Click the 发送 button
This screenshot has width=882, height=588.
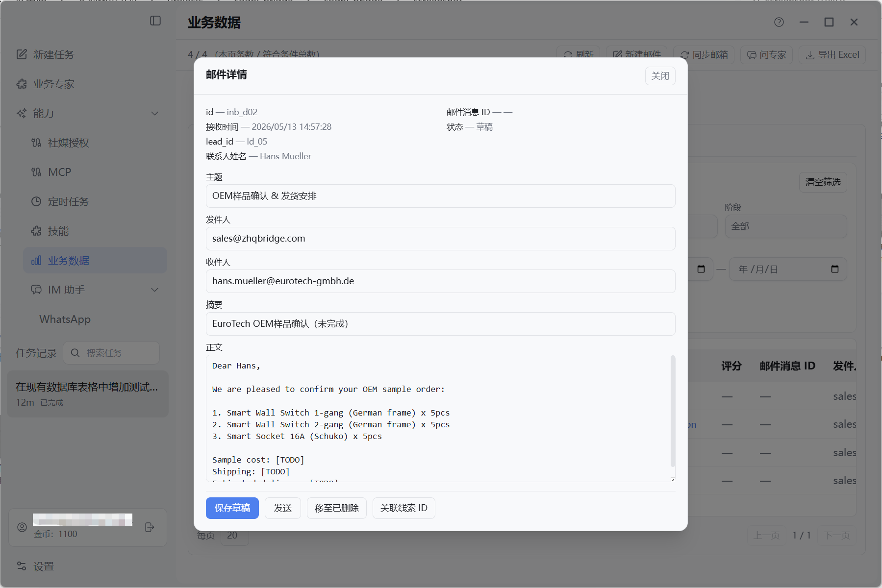coord(283,508)
